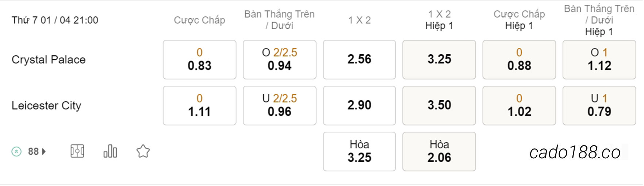Bet Leicester City win at 2.90
The height and width of the screenshot is (186, 644).
coord(359,105)
